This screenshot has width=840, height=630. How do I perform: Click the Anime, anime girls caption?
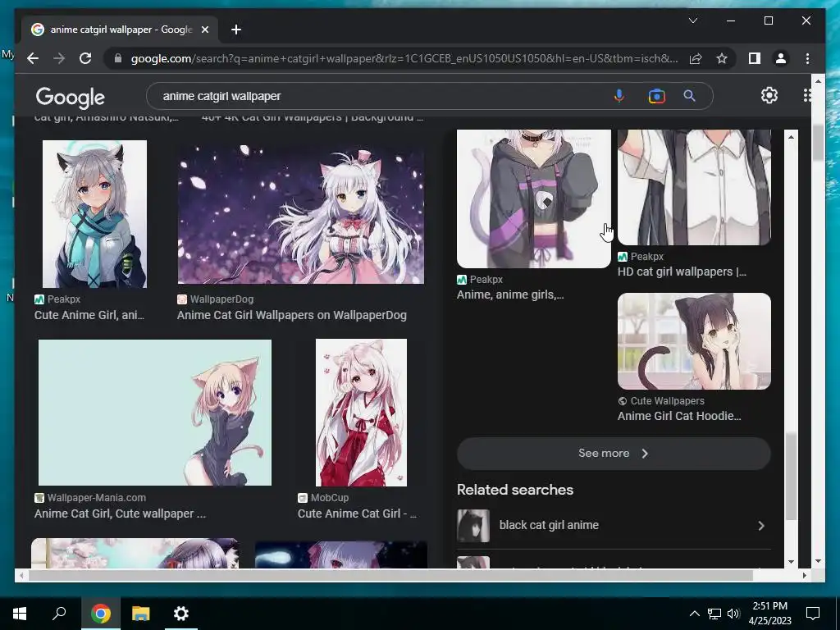click(x=510, y=294)
